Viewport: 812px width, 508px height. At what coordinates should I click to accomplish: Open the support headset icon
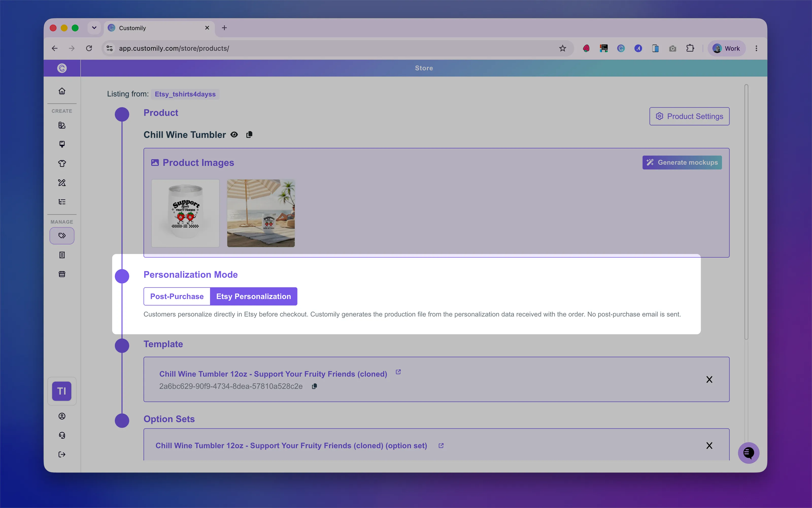(x=62, y=435)
